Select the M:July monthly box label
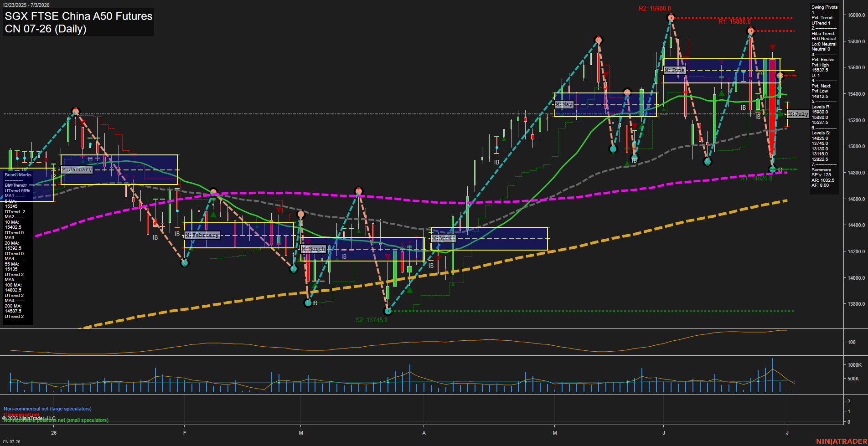The width and height of the screenshot is (868, 446). point(798,114)
